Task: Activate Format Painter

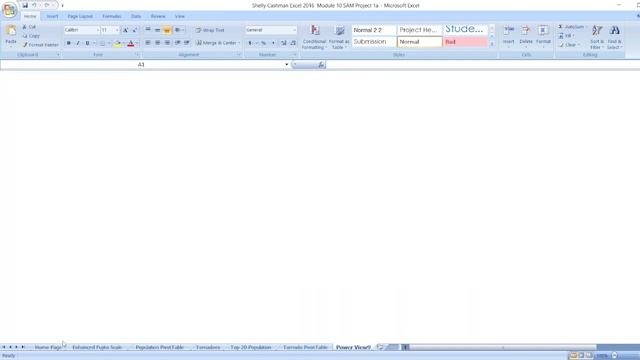Action: pyautogui.click(x=41, y=45)
